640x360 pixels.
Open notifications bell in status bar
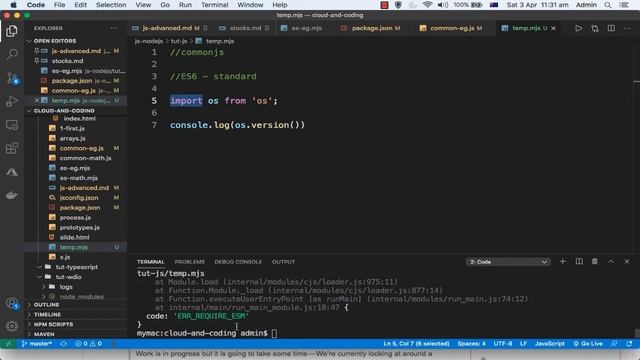point(629,344)
